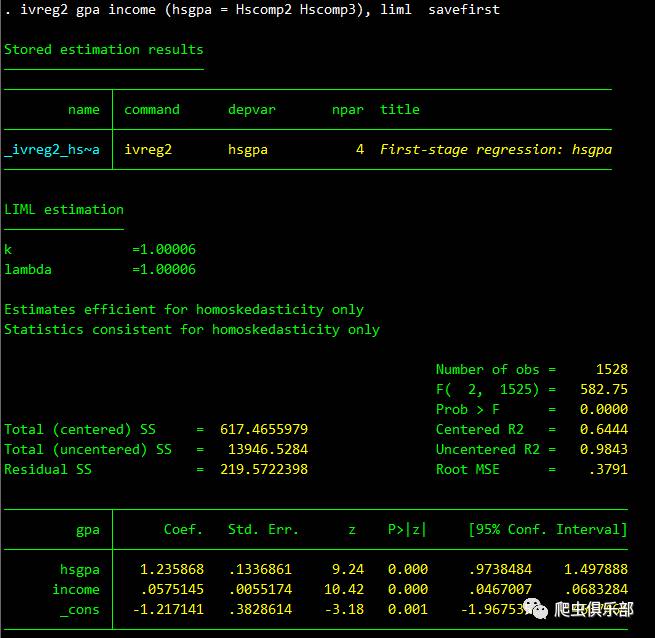Viewport: 655px width, 638px height.
Task: Click the Centered R2 value 0.6444
Action: tap(604, 430)
